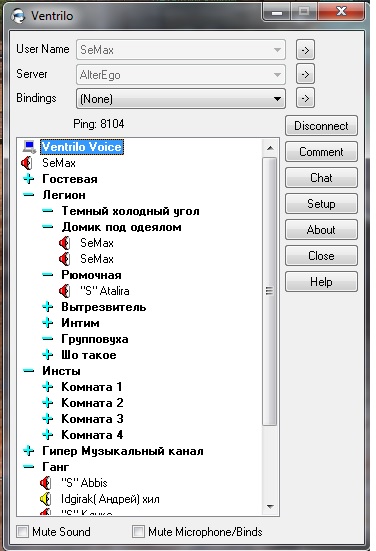This screenshot has height=551, width=376.
Task: Expand the Гостевая channel
Action: [x=29, y=179]
